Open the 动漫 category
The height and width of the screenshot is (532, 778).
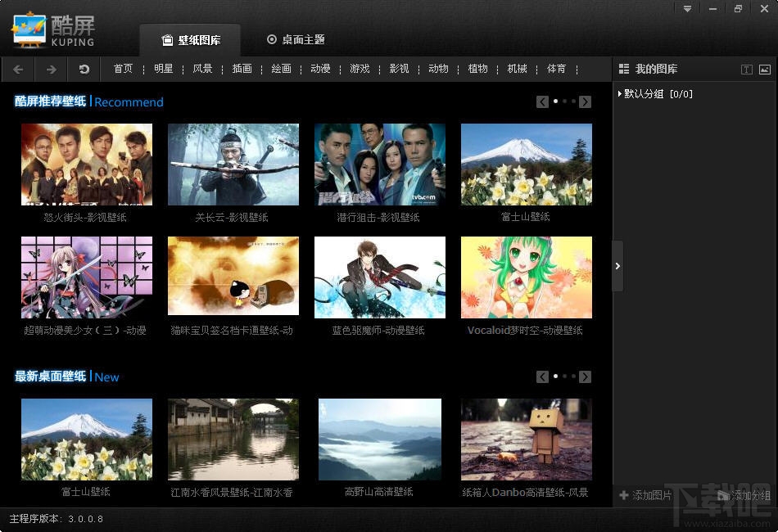click(320, 69)
